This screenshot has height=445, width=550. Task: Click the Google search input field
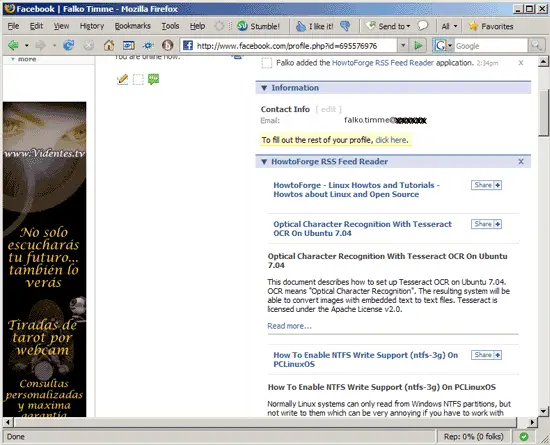(x=490, y=46)
